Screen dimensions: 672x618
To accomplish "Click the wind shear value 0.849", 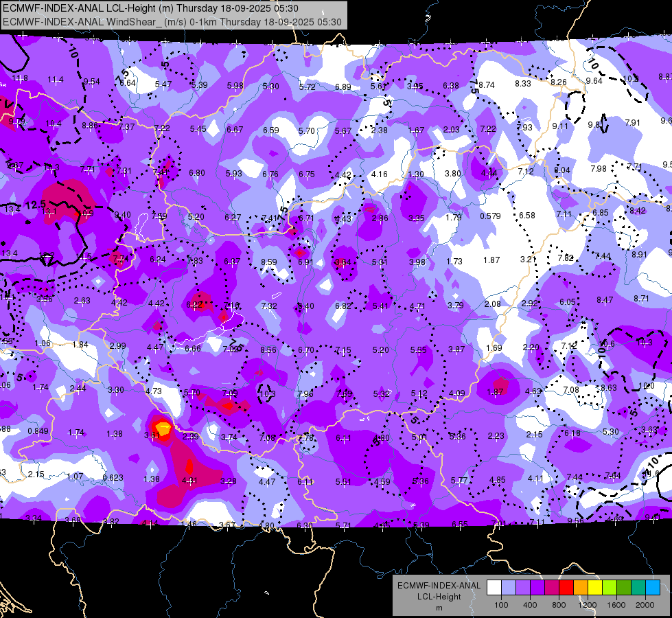I will coord(38,431).
